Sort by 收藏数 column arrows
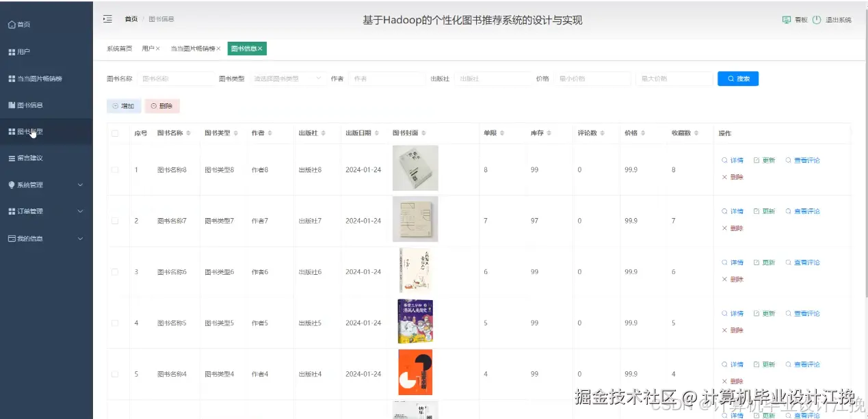 coord(697,133)
